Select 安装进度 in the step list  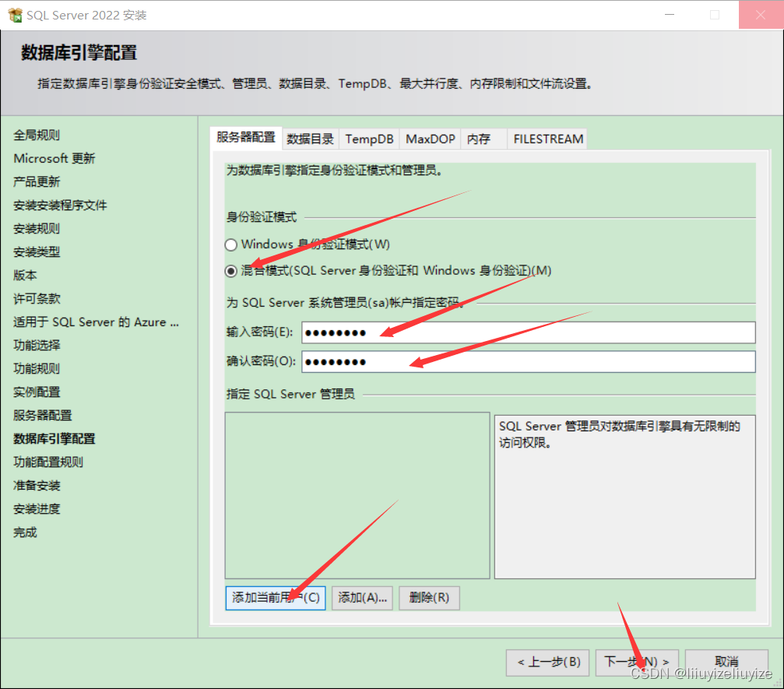(37, 509)
